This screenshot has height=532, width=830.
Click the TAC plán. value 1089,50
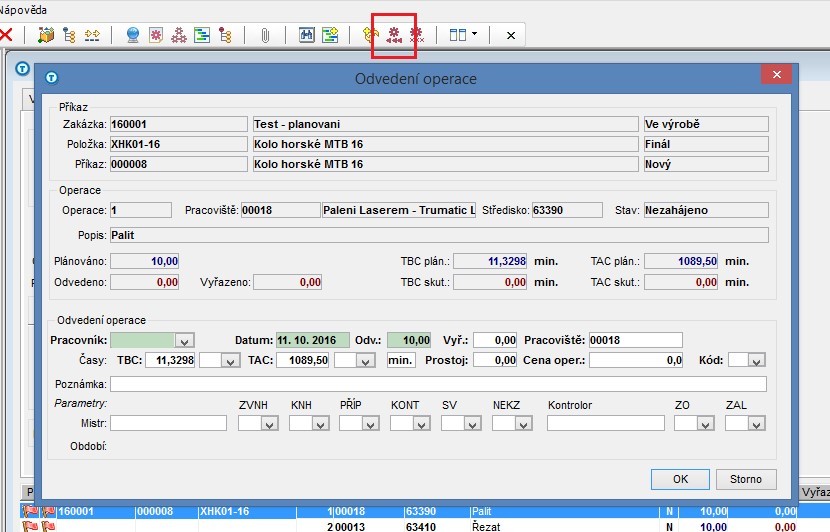(681, 261)
